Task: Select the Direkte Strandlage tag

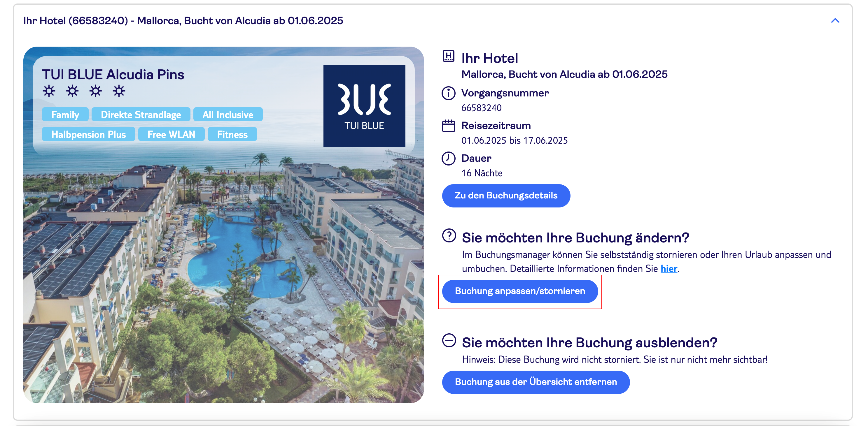Action: (x=141, y=115)
